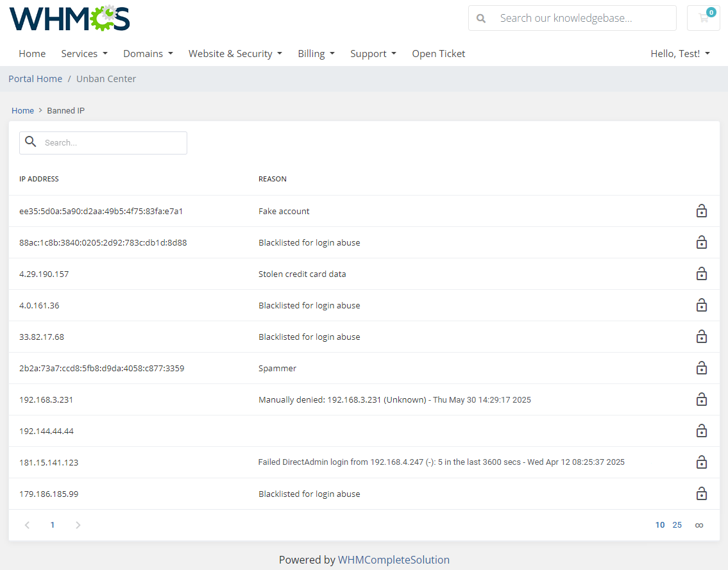Image resolution: width=728 pixels, height=570 pixels.
Task: Click the padlock beside the Fake account entry
Action: tap(702, 211)
